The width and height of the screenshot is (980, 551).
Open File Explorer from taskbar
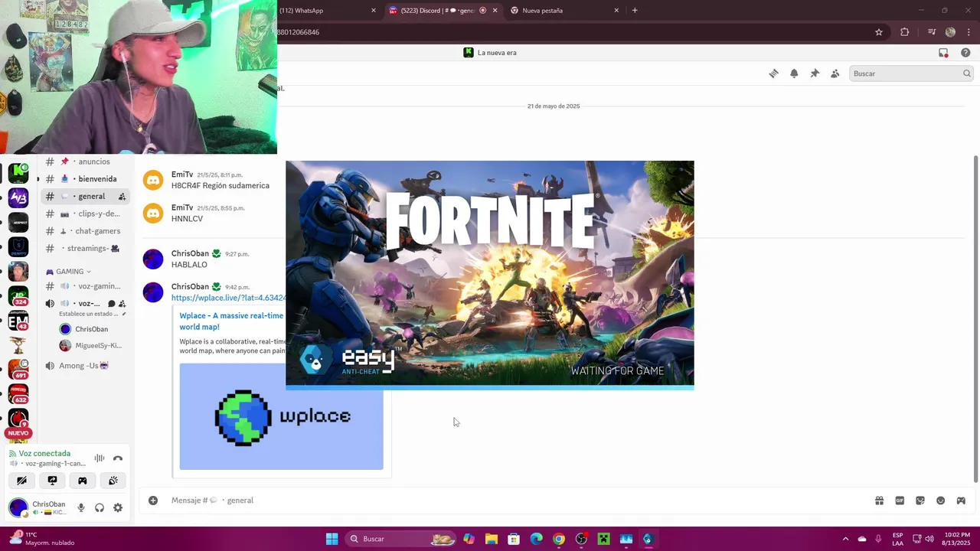click(492, 539)
